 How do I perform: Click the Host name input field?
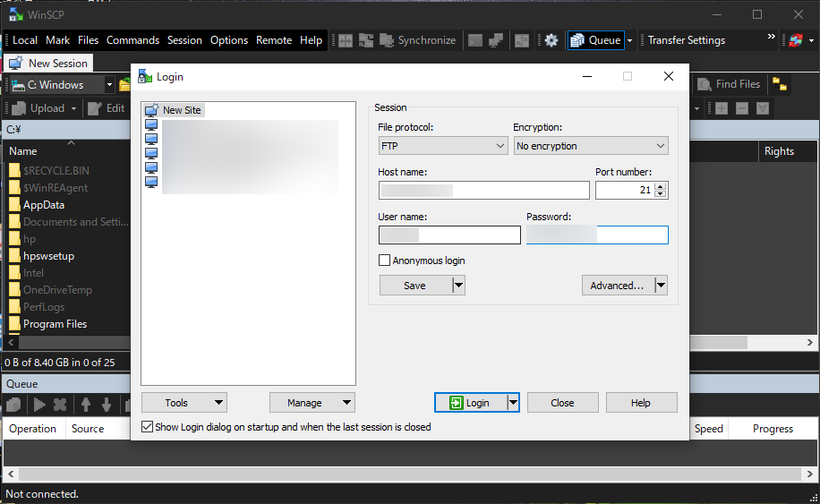pyautogui.click(x=483, y=191)
